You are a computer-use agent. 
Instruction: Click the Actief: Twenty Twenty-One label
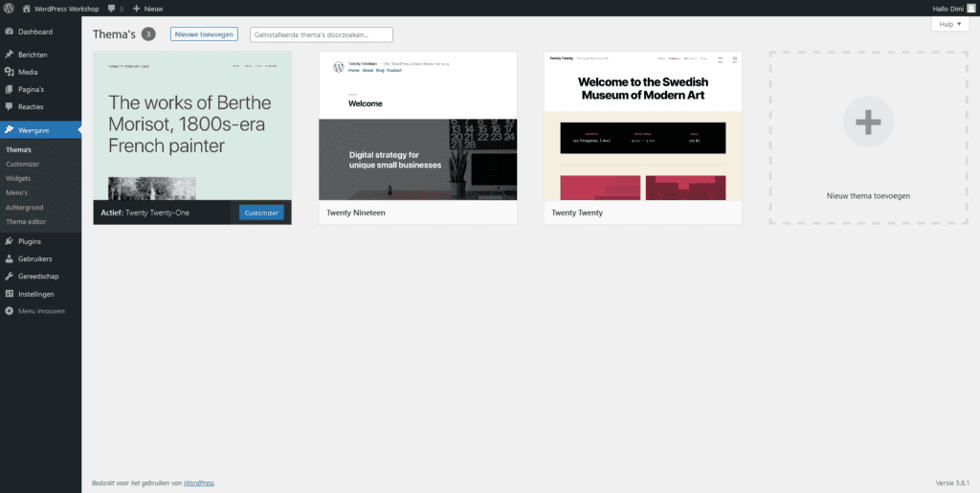(x=145, y=213)
